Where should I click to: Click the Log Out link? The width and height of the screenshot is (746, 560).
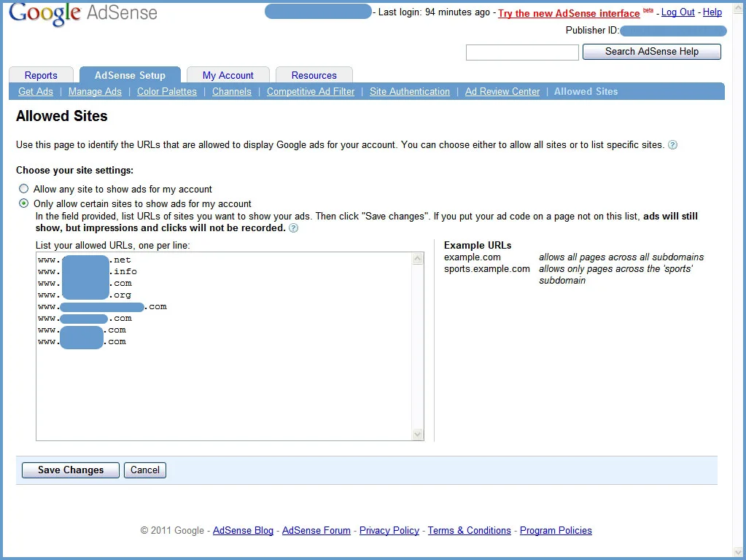tap(677, 12)
